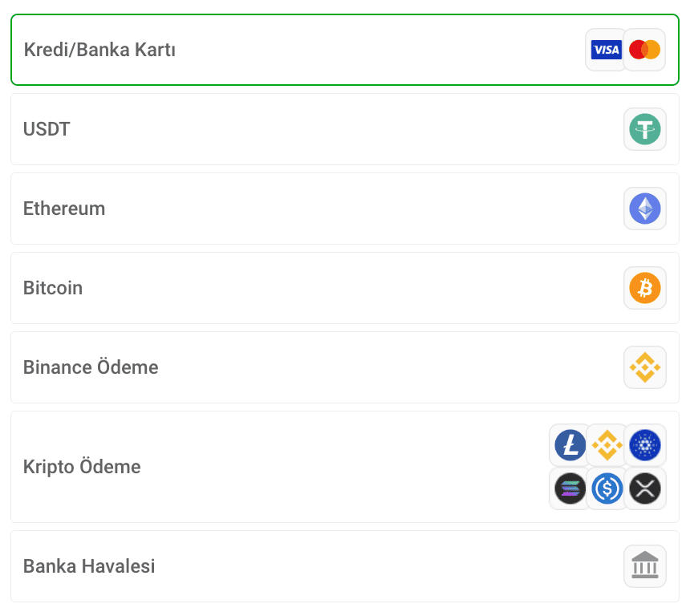Select the Kripto Ödeme label
Image resolution: width=690 pixels, height=616 pixels.
(x=82, y=466)
